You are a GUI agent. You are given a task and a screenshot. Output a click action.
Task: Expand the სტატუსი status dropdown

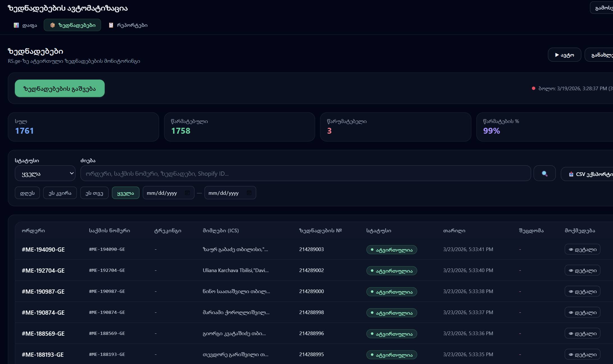(45, 173)
